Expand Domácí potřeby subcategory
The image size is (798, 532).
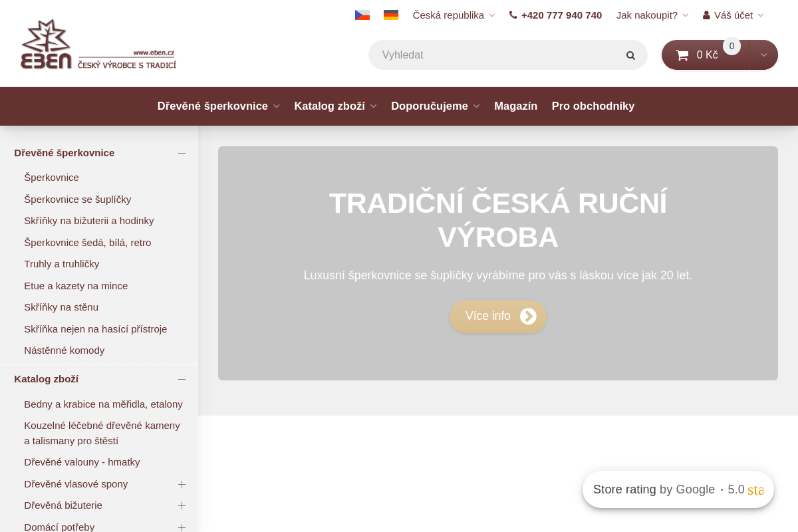[182, 527]
